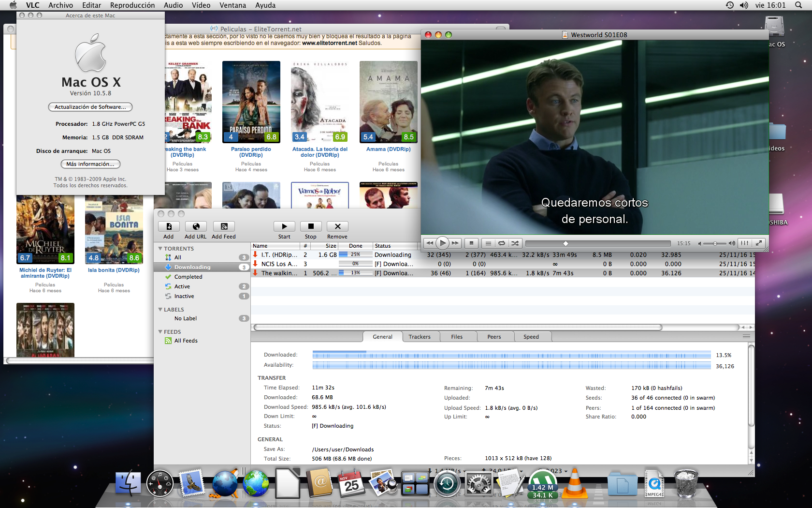The image size is (812, 508).
Task: Open iCal calendar in Dock
Action: pyautogui.click(x=352, y=484)
